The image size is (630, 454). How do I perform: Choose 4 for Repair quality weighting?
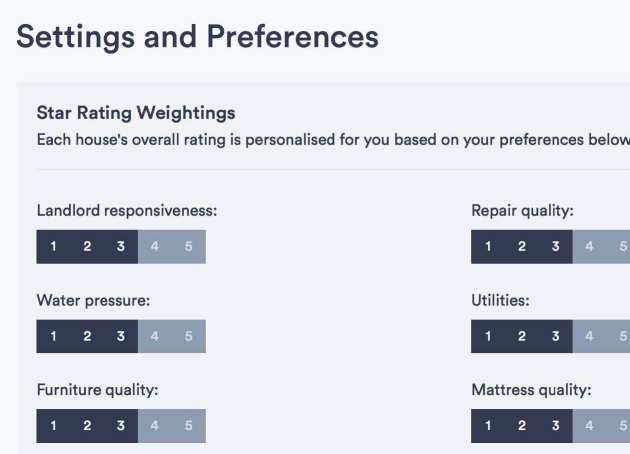coord(590,247)
